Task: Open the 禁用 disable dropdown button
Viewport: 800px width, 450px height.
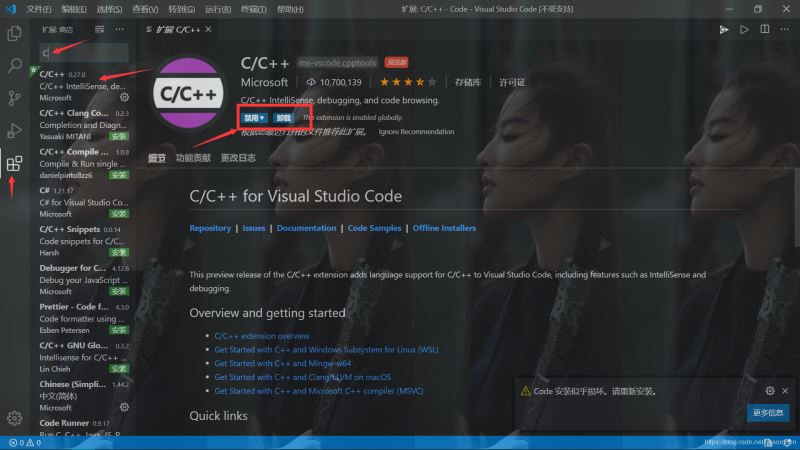Action: [254, 118]
